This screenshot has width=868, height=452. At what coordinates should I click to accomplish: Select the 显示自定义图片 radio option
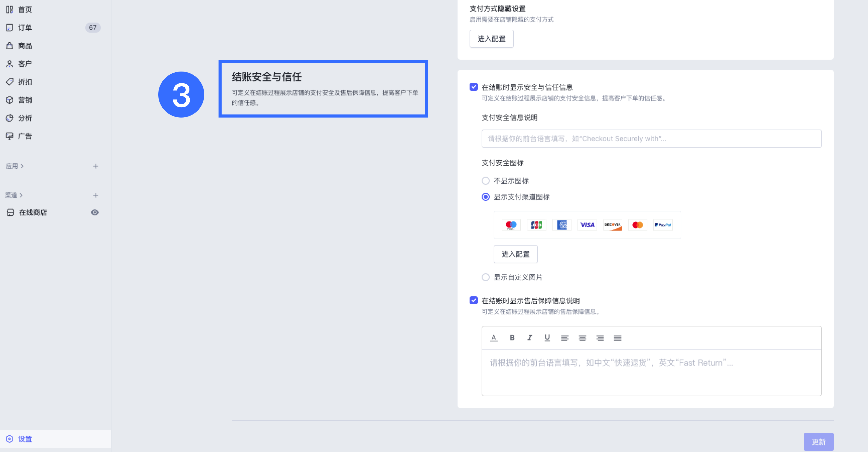pos(485,277)
